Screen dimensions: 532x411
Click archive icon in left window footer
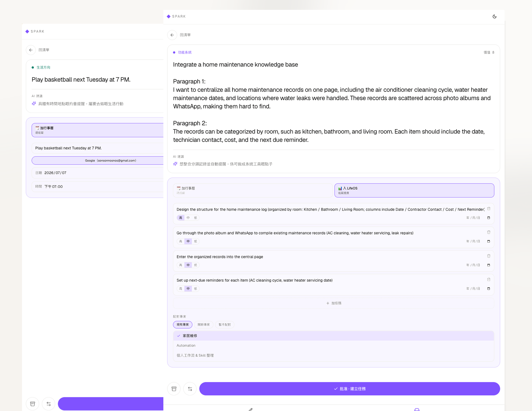point(33,404)
